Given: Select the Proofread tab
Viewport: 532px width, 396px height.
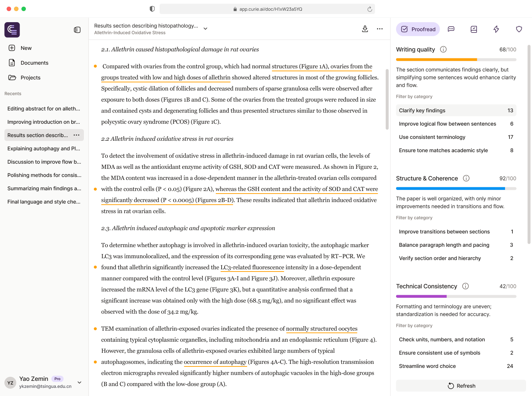Looking at the screenshot, I should (x=418, y=29).
